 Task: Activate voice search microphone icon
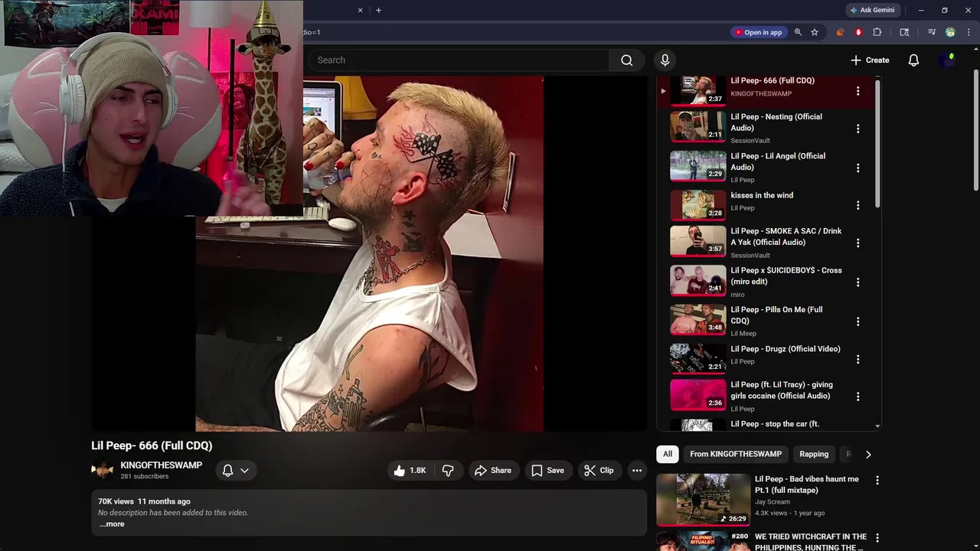coord(665,60)
